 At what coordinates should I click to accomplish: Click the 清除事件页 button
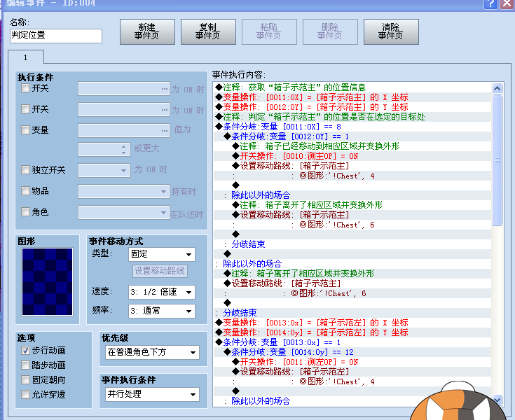[391, 31]
